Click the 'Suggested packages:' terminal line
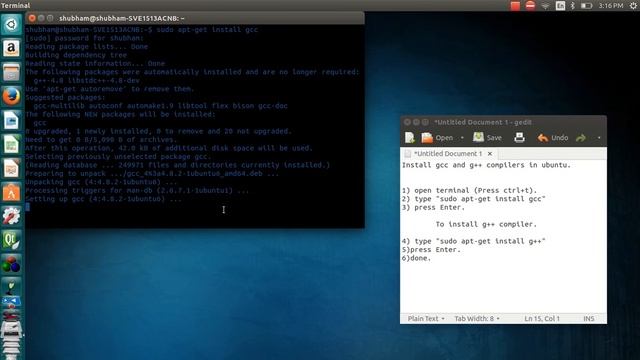 (x=65, y=97)
